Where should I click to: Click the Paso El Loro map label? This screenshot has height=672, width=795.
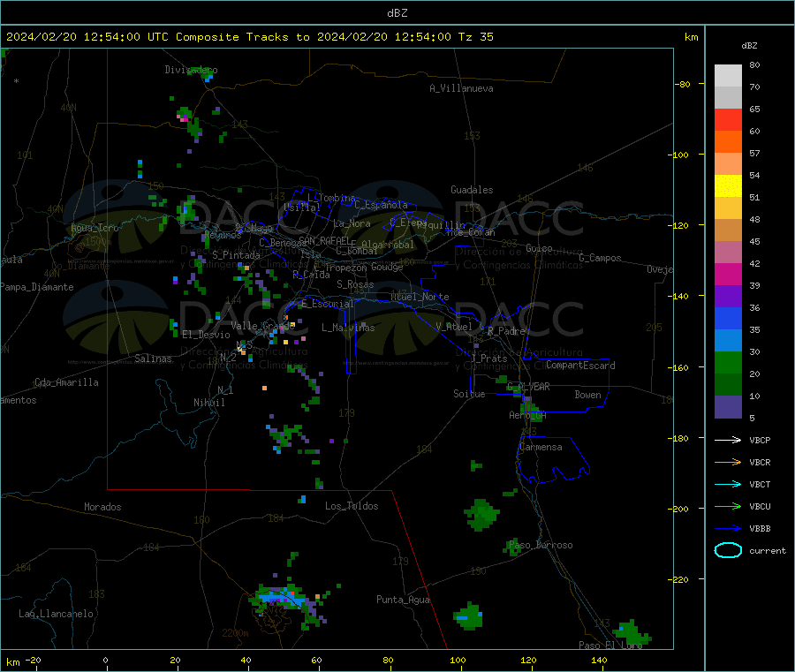click(x=610, y=646)
